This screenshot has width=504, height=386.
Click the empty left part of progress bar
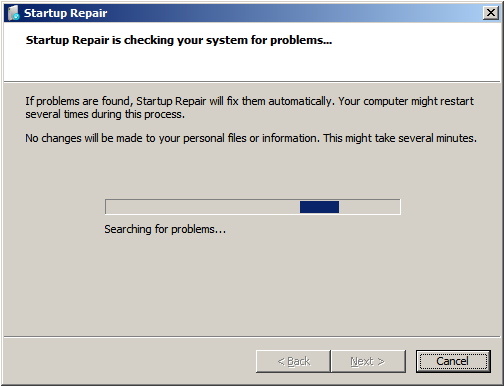(x=202, y=207)
